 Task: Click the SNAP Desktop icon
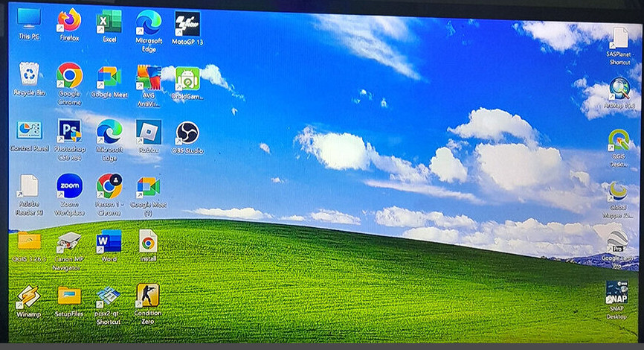click(616, 292)
